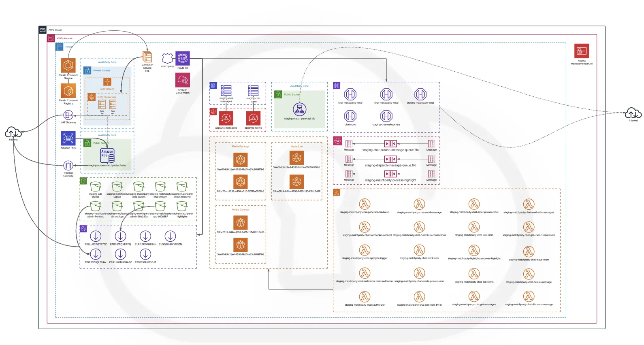The width and height of the screenshot is (644, 345).
Task: Click the staging-matchparty sls-deploys bucket icon
Action: click(117, 207)
